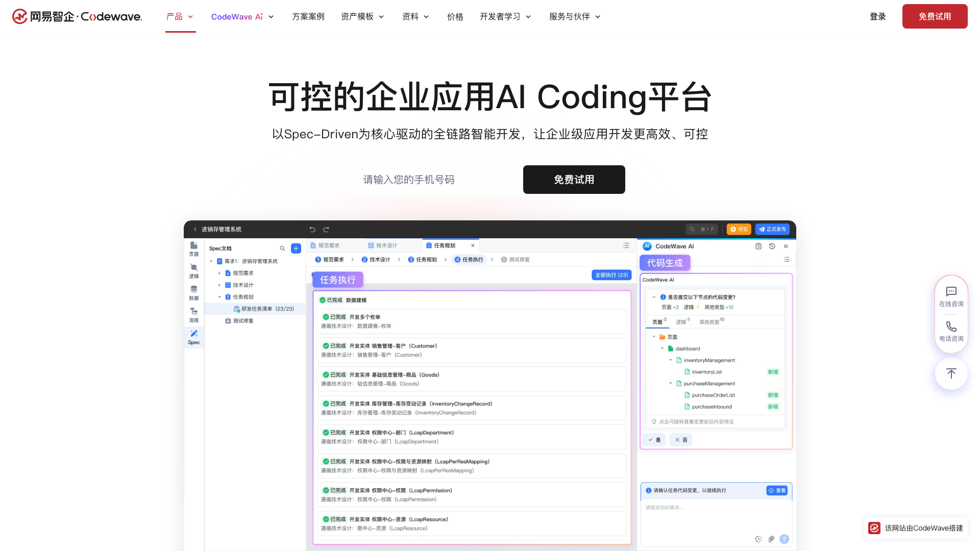Click the 查看 button in the chat notice
980x551 pixels.
tap(777, 490)
